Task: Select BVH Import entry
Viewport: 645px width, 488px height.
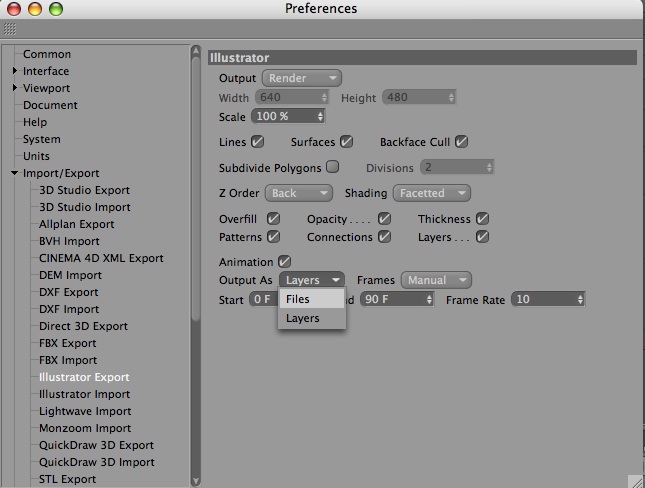Action: 69,241
